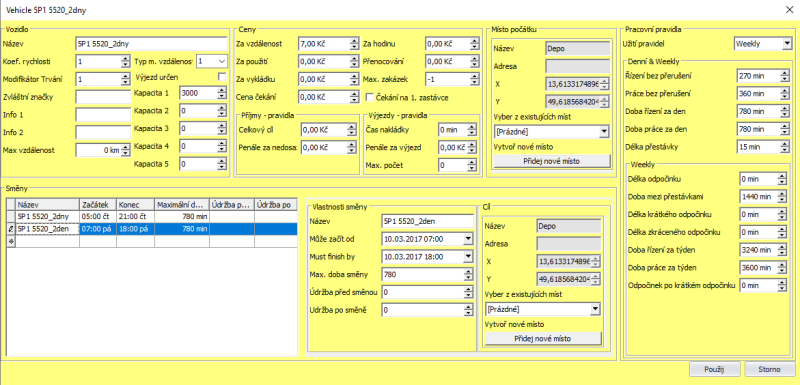Viewport: 800px width, 385px height.
Task: Adjust the Délka odpočinku spinner
Action: click(x=782, y=179)
